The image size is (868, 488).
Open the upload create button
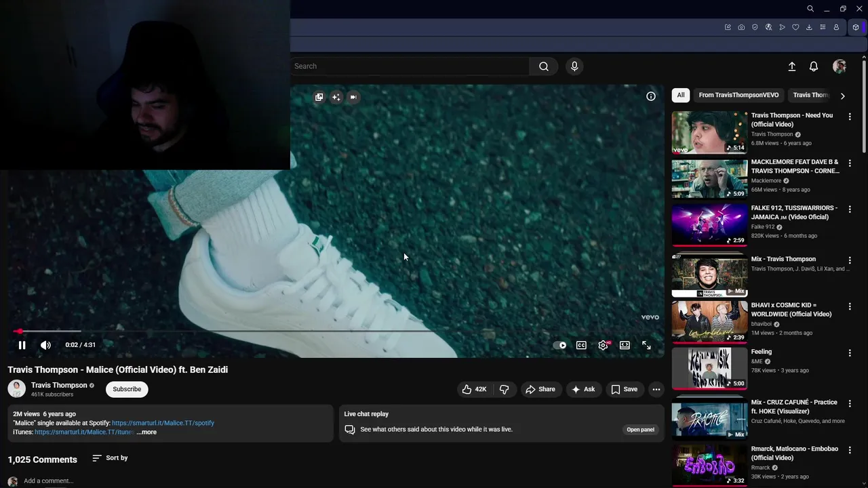coord(791,66)
